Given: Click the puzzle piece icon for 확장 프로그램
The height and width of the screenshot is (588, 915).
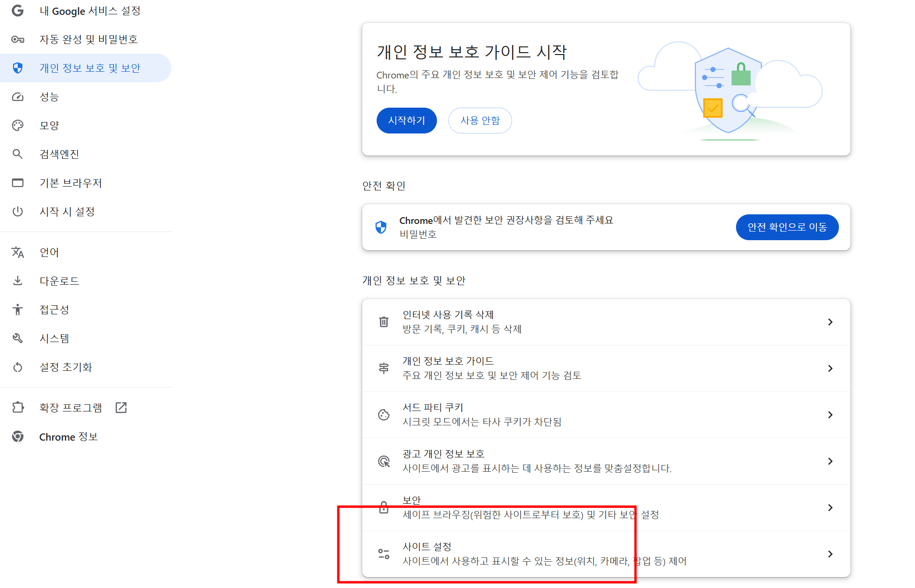Looking at the screenshot, I should click(x=18, y=408).
